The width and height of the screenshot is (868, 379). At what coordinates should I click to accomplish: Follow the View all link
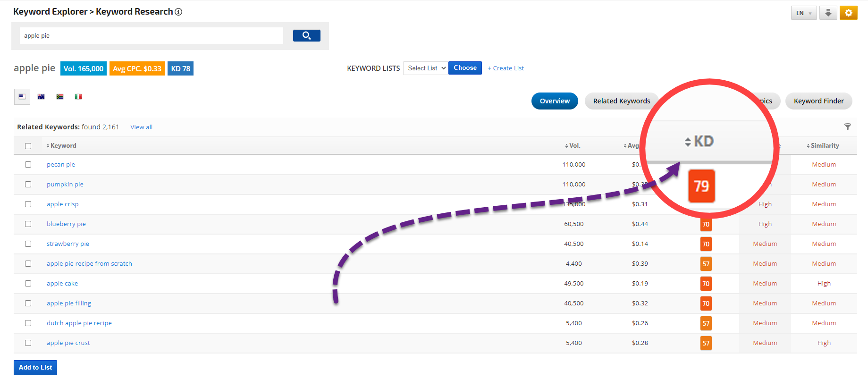(x=141, y=127)
